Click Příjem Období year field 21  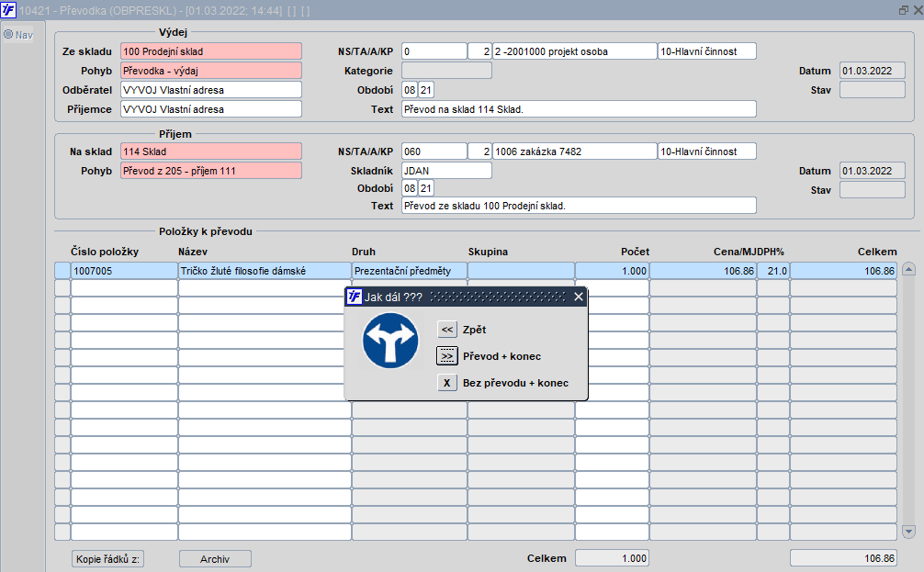[425, 188]
